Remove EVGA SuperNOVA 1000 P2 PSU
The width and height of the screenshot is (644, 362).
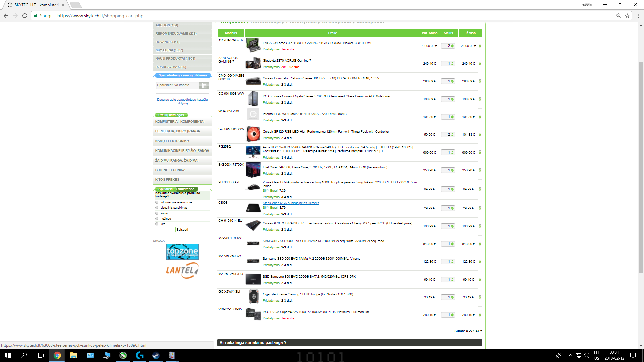480,315
